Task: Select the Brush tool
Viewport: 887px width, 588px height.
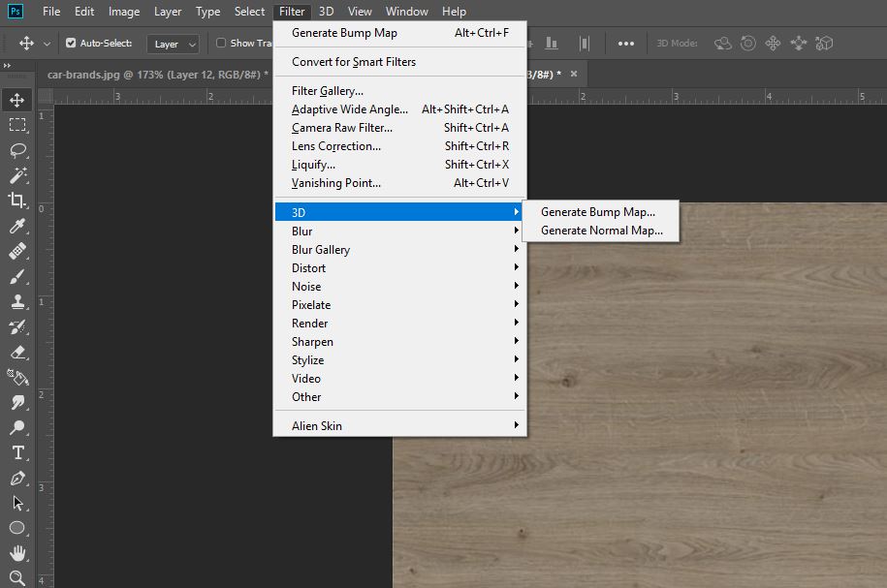Action: click(x=17, y=276)
